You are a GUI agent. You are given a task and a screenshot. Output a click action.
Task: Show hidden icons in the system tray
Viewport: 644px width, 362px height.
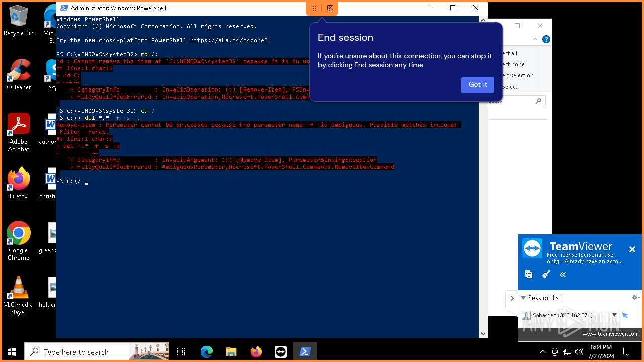pos(543,352)
